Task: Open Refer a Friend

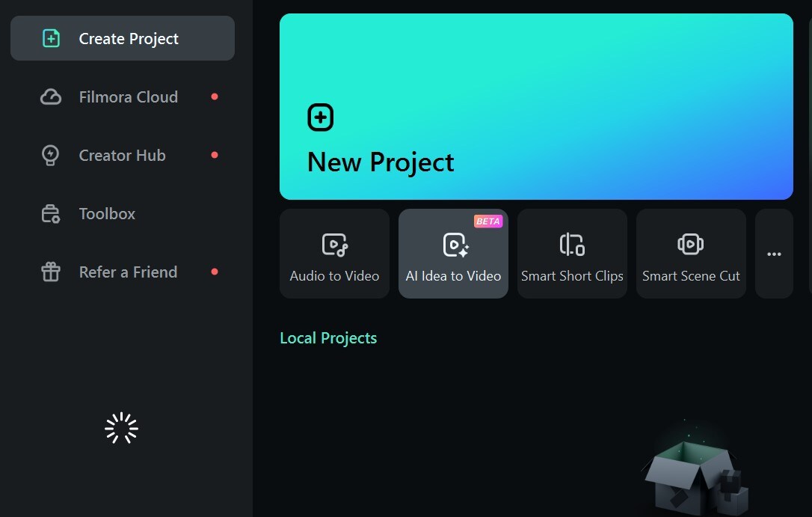Action: [x=122, y=272]
